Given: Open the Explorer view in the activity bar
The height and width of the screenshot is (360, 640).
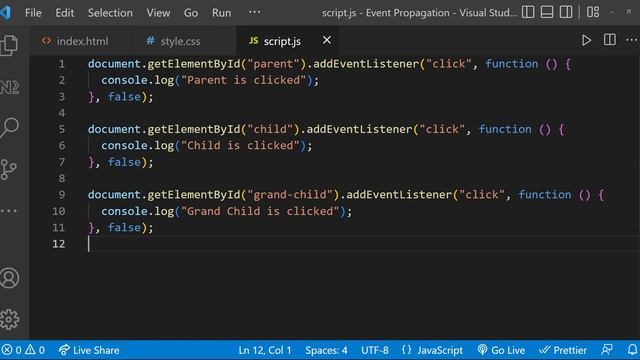Looking at the screenshot, I should [x=9, y=45].
